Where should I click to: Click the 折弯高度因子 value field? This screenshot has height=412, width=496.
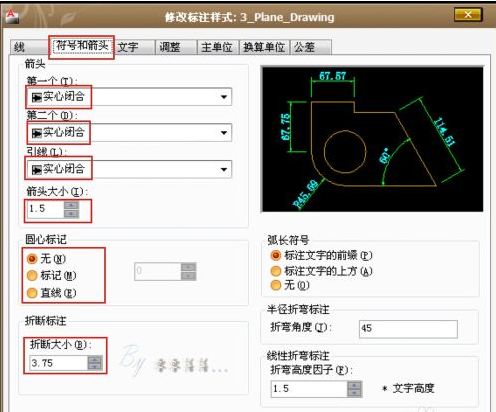(x=310, y=389)
